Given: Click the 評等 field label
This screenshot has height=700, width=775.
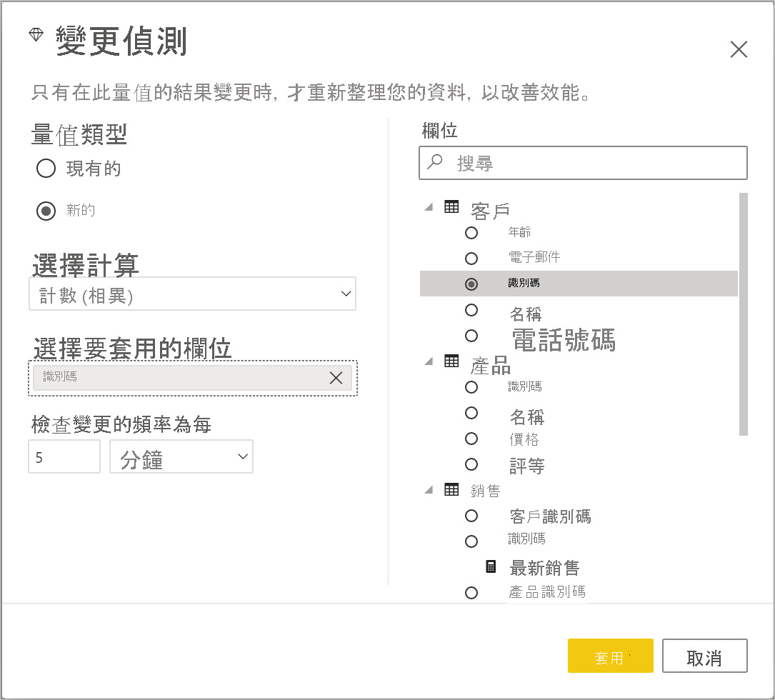Looking at the screenshot, I should [527, 466].
